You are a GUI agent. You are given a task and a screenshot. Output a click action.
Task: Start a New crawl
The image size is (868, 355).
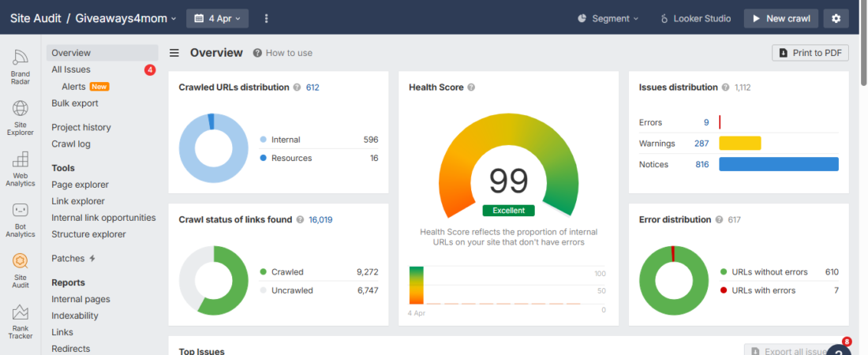(781, 18)
